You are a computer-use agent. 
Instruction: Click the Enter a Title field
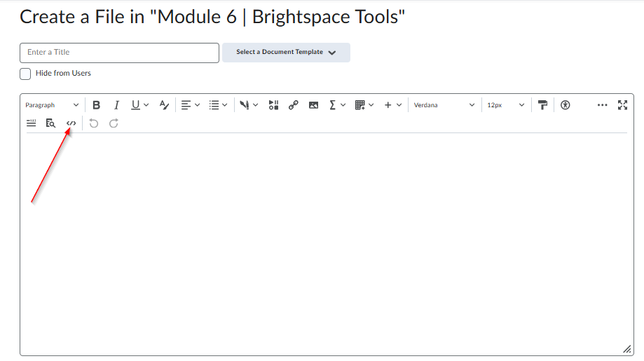tap(119, 53)
